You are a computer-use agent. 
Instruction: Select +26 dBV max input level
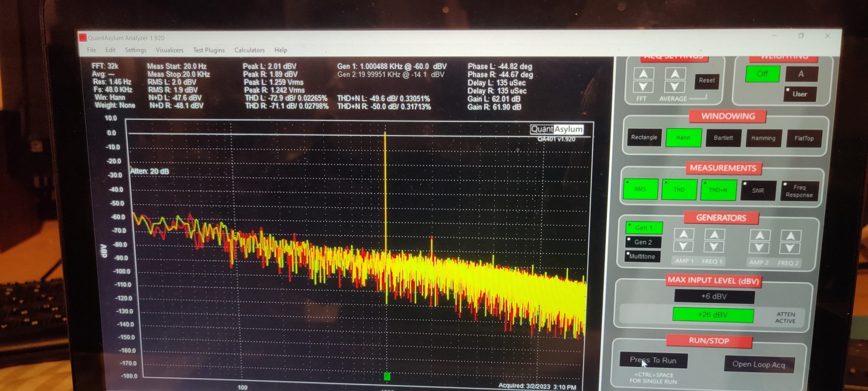(713, 315)
